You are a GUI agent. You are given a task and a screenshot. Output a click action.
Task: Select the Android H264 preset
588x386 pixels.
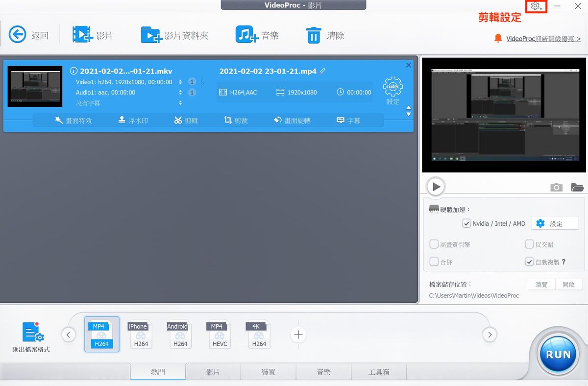tap(180, 335)
